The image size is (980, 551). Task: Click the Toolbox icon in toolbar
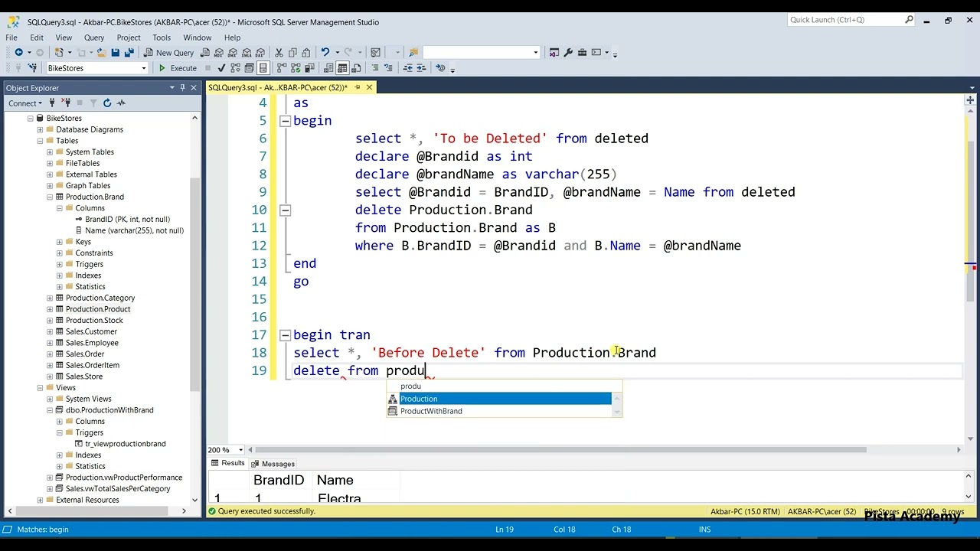(x=583, y=53)
